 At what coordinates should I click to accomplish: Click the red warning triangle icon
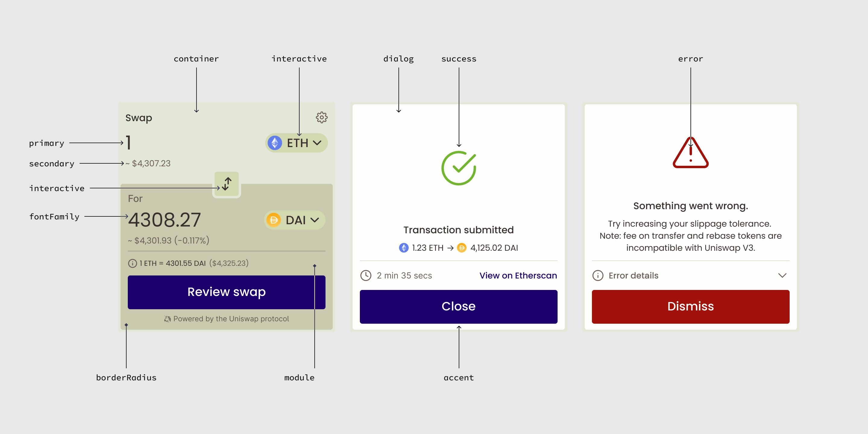[690, 153]
